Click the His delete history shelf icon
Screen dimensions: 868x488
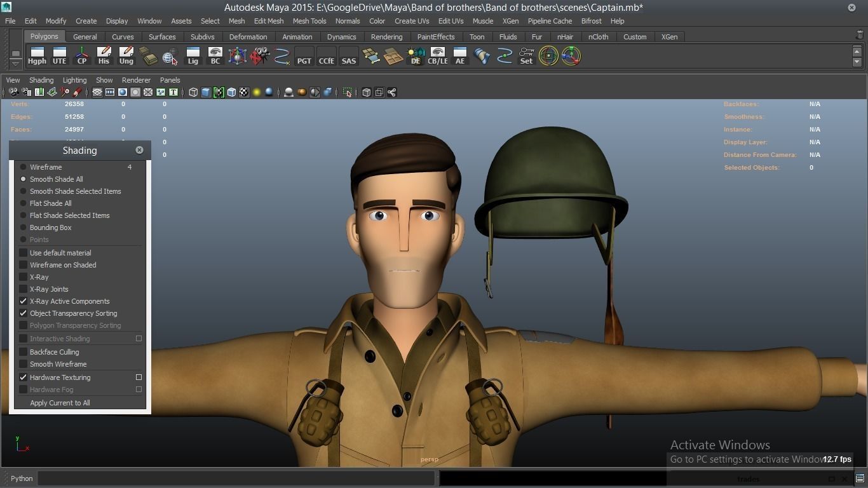click(x=104, y=56)
